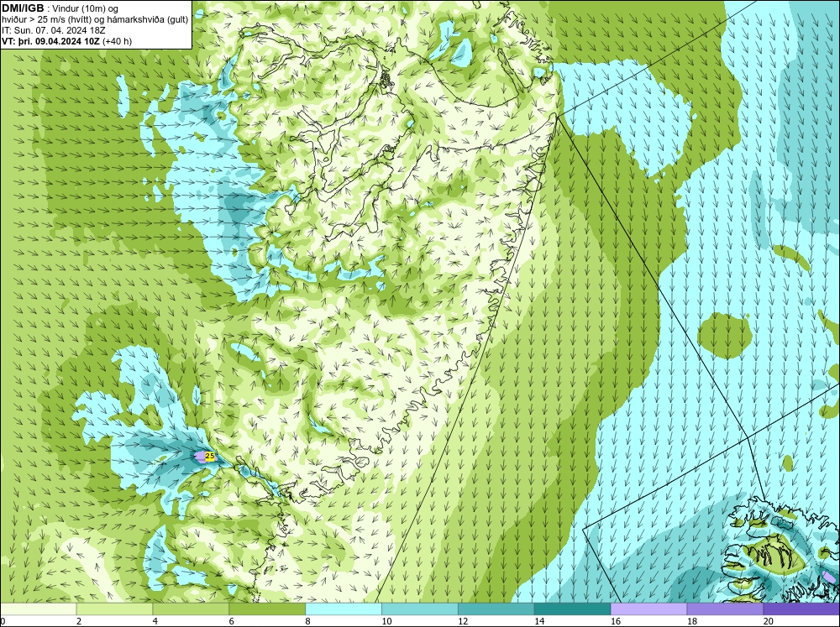This screenshot has width=840, height=627.
Task: Select the 12–14 m/s teal legend swatch
Action: [x=496, y=609]
